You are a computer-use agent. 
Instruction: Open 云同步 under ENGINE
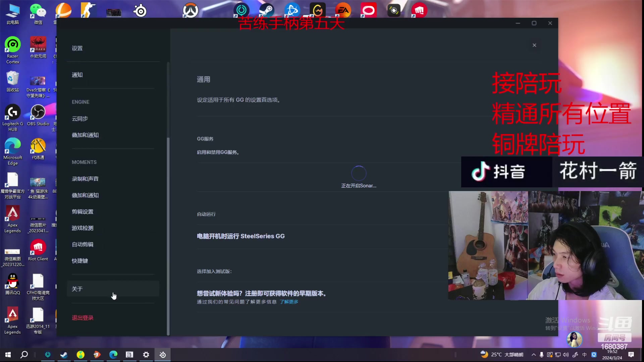coord(80,119)
